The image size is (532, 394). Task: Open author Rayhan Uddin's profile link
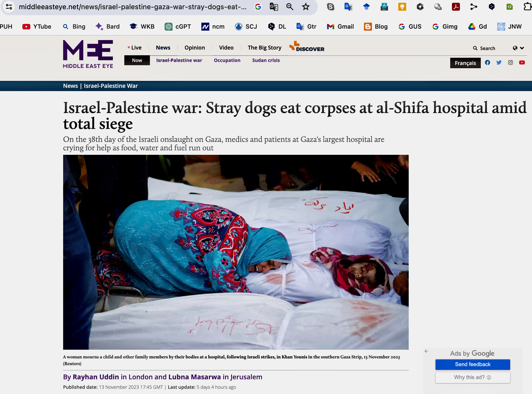(96, 377)
